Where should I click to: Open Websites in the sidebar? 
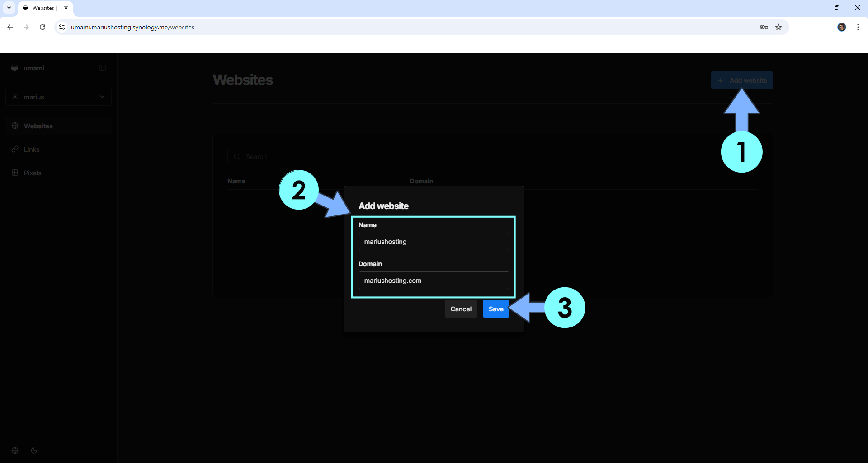(x=38, y=126)
